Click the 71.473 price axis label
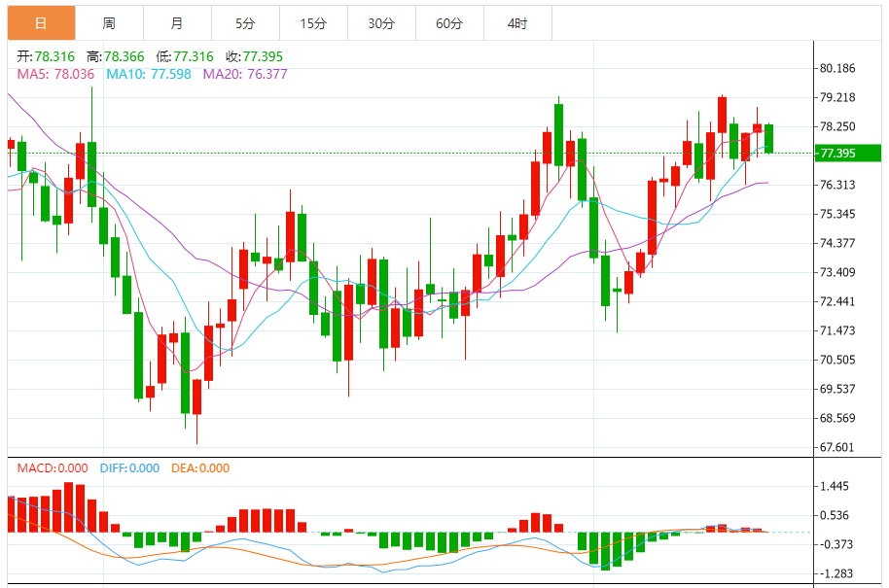The image size is (889, 588). point(837,330)
